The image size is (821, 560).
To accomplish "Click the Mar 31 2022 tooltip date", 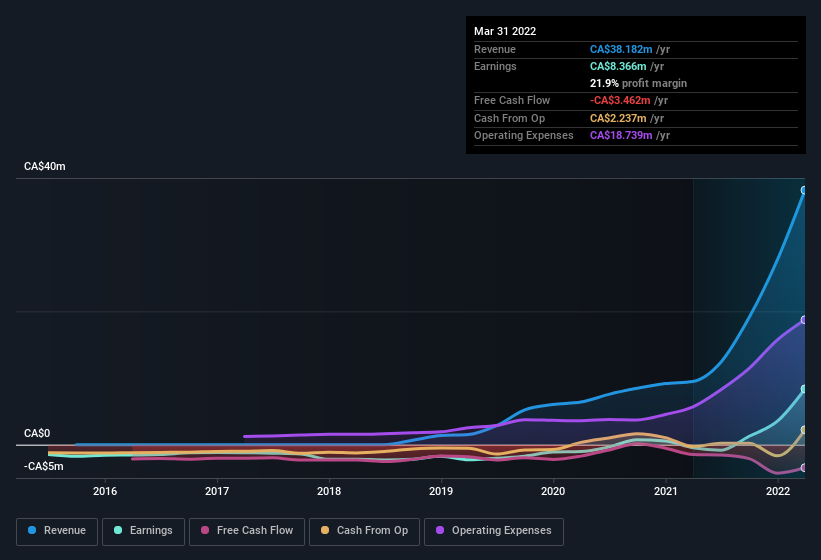I will pos(505,31).
